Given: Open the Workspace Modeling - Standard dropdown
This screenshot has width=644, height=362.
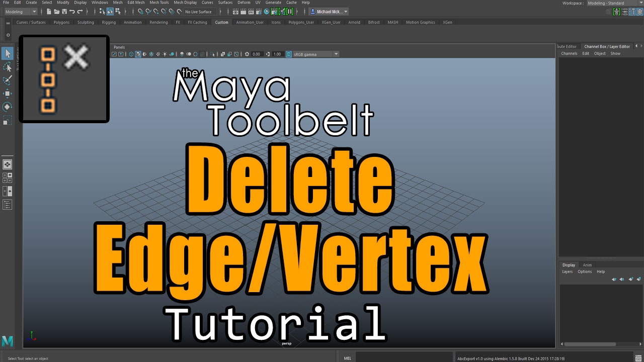Looking at the screenshot, I should (x=615, y=3).
